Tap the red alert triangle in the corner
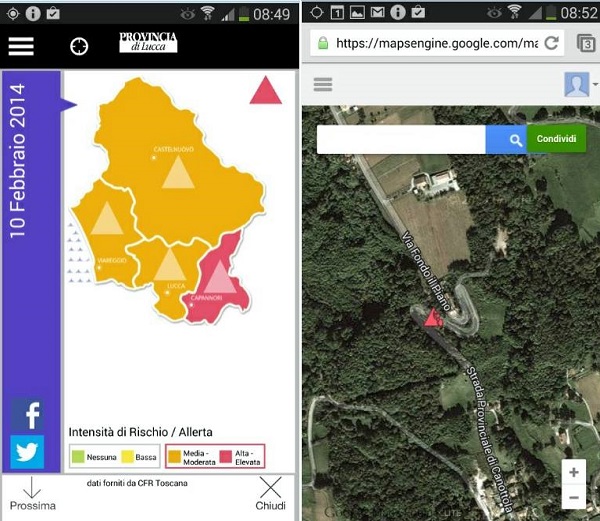600x521 pixels. click(x=265, y=90)
